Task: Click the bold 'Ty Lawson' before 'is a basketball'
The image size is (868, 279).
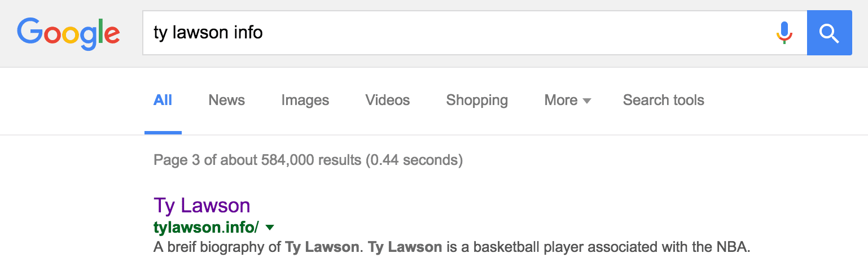Action: coord(405,247)
